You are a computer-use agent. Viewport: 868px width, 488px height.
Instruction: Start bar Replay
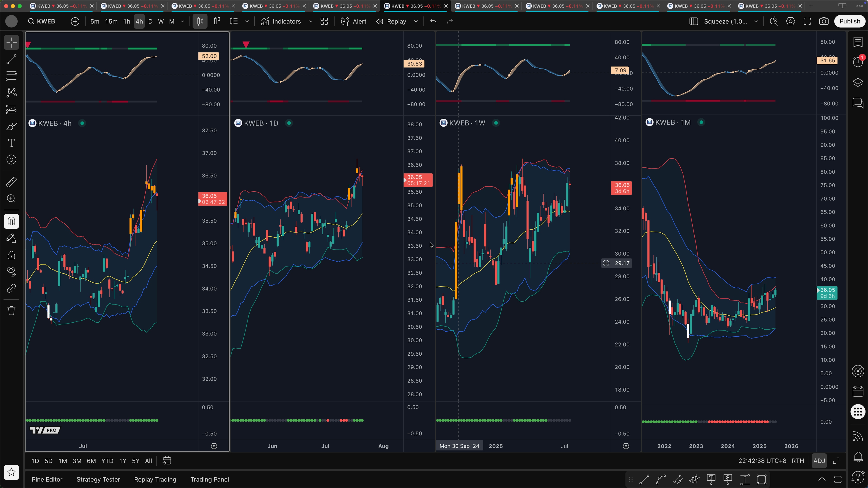(x=391, y=21)
